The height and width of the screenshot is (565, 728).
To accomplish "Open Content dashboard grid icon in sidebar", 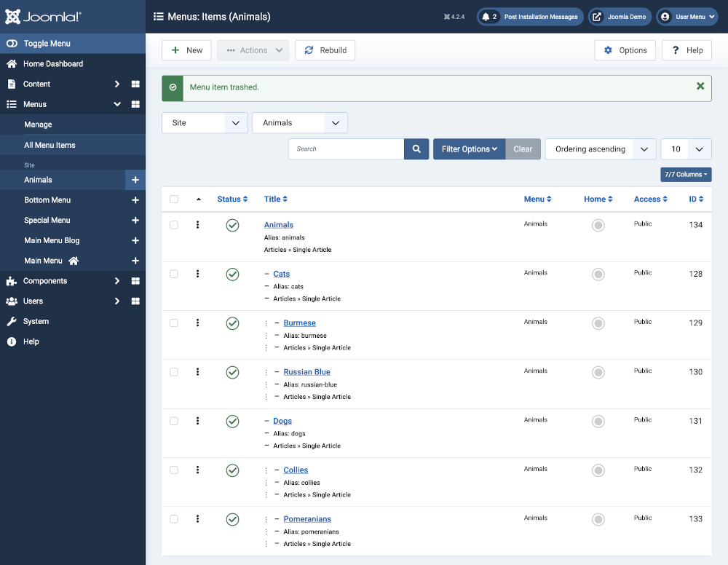I will point(135,84).
